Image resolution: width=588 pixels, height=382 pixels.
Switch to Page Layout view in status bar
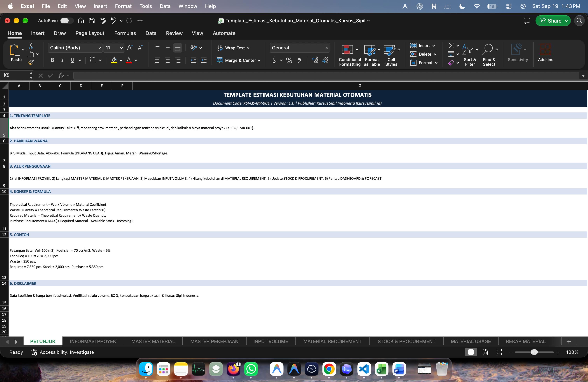click(x=485, y=352)
